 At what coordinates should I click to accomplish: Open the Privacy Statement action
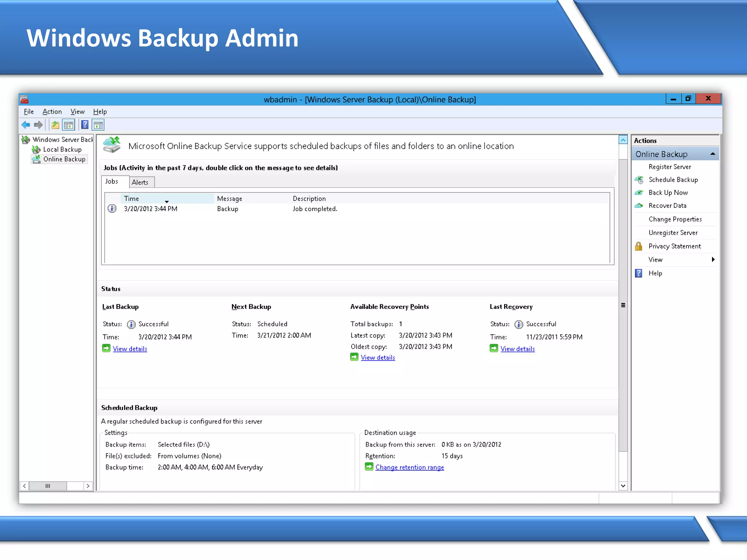(x=675, y=246)
